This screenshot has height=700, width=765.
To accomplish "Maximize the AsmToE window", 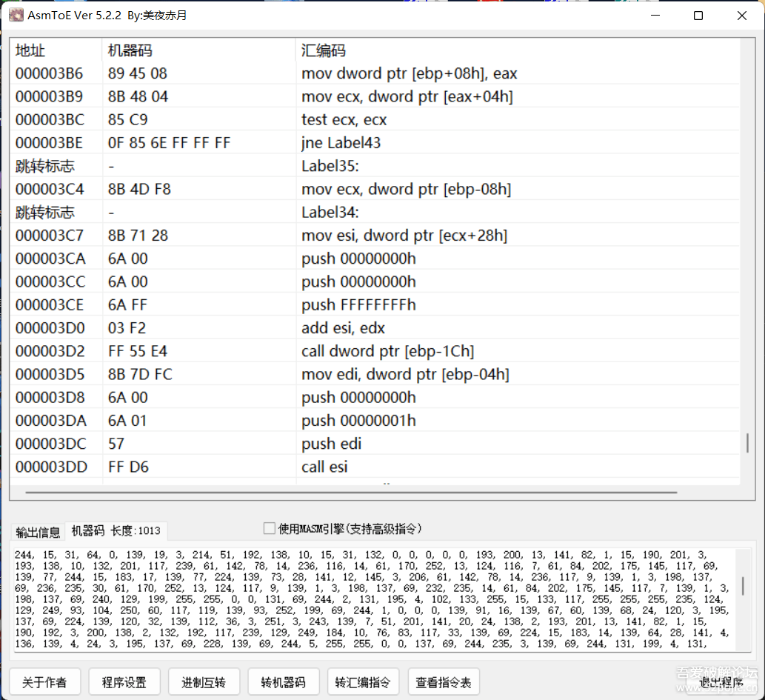I will click(x=698, y=16).
